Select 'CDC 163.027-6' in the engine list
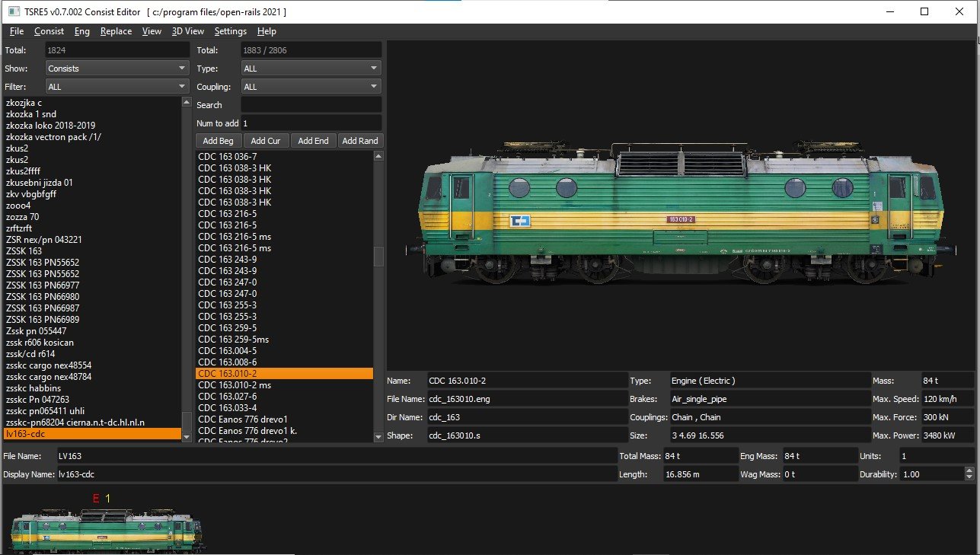Image resolution: width=980 pixels, height=555 pixels. pyautogui.click(x=227, y=397)
